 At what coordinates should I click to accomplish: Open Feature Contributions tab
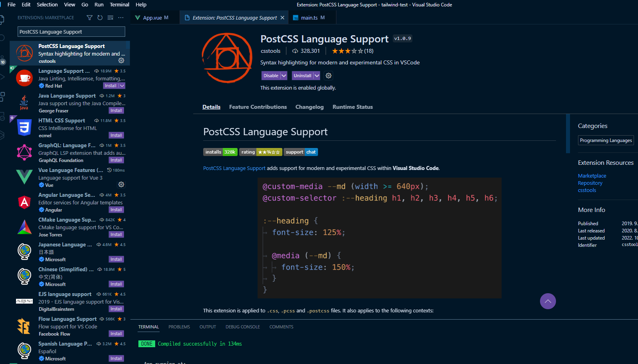tap(258, 107)
